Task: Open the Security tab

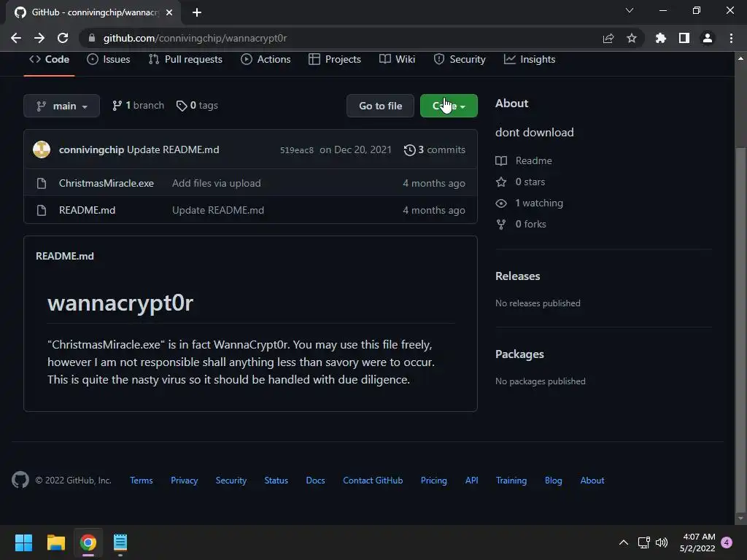Action: (460, 59)
